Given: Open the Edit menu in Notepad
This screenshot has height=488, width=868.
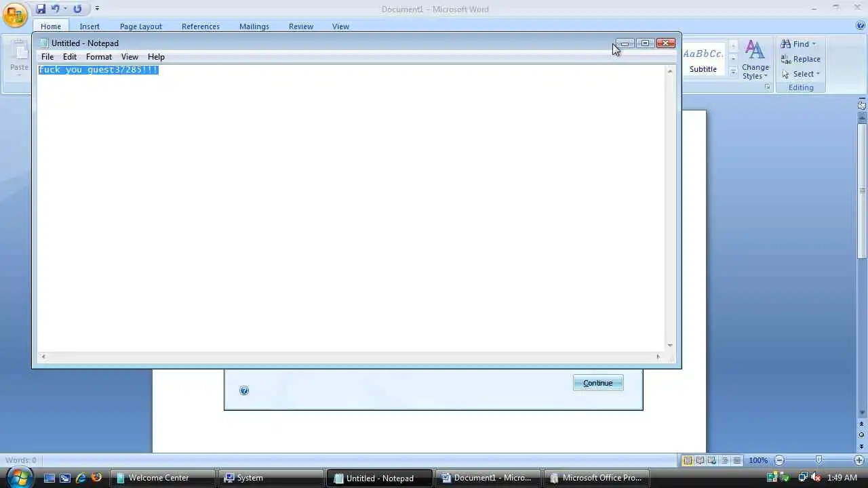Looking at the screenshot, I should click(x=70, y=57).
